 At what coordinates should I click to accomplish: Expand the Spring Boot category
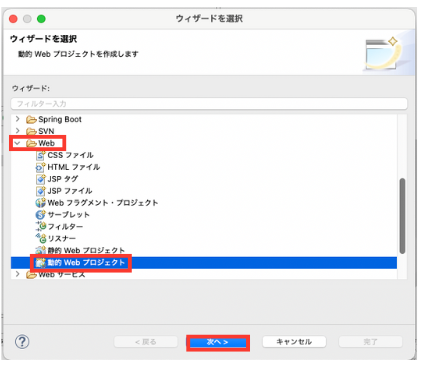click(x=18, y=119)
